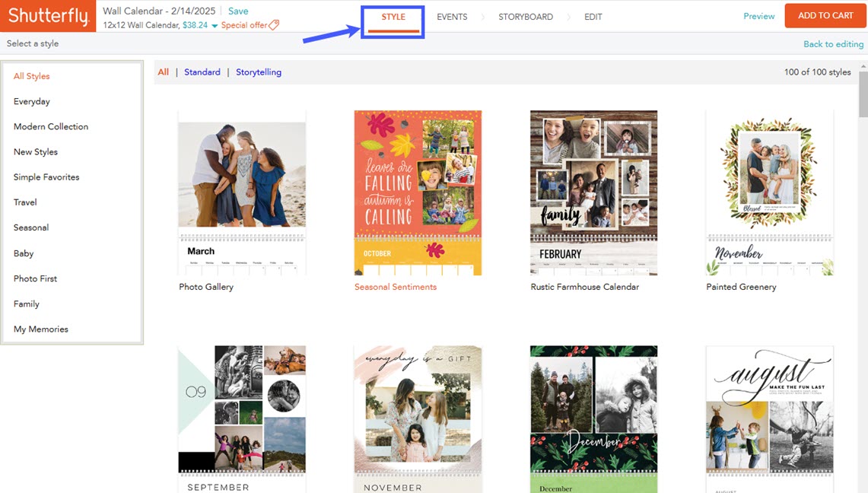Click the Preview link
Viewport: 868px width, 493px height.
tap(758, 15)
